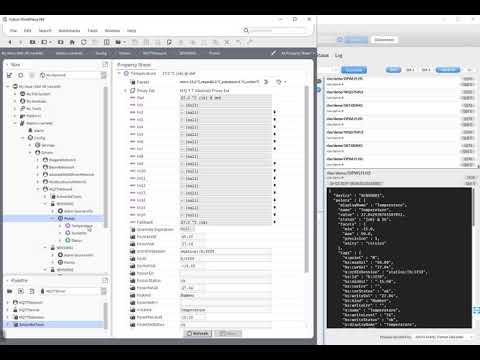Open the Search menu
Image resolution: width=480 pixels, height=360 pixels.
click(x=45, y=30)
